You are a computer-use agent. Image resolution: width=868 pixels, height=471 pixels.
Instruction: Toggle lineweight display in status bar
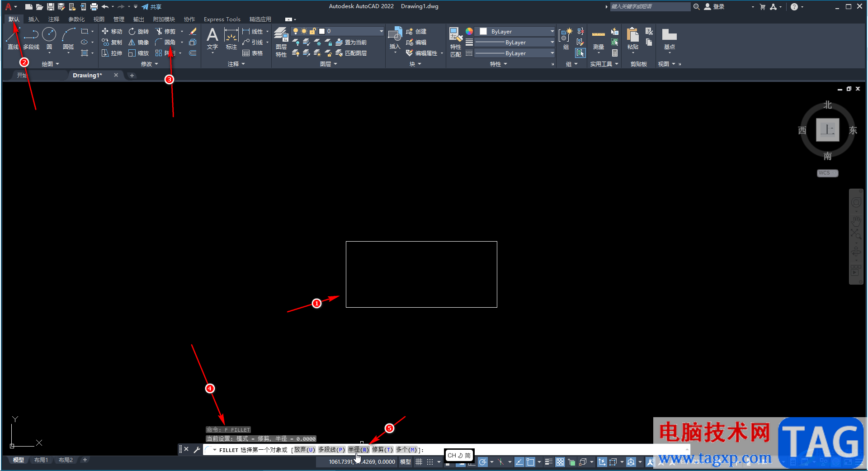(548, 462)
